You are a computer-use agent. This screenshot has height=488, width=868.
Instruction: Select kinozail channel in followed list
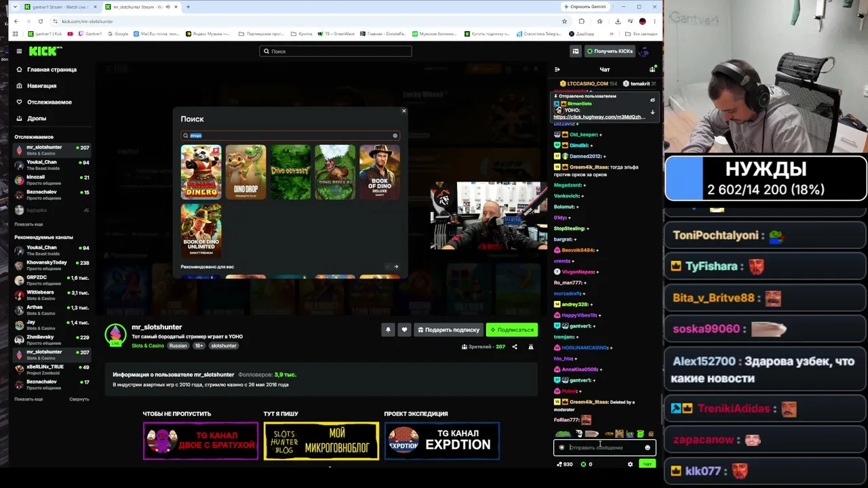click(53, 180)
